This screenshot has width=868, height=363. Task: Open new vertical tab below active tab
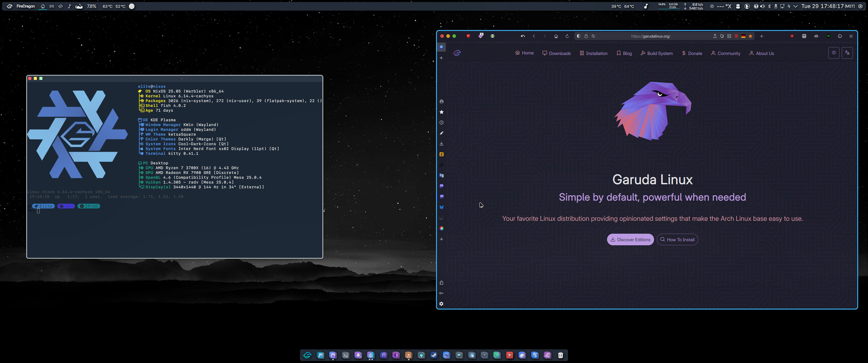441,58
